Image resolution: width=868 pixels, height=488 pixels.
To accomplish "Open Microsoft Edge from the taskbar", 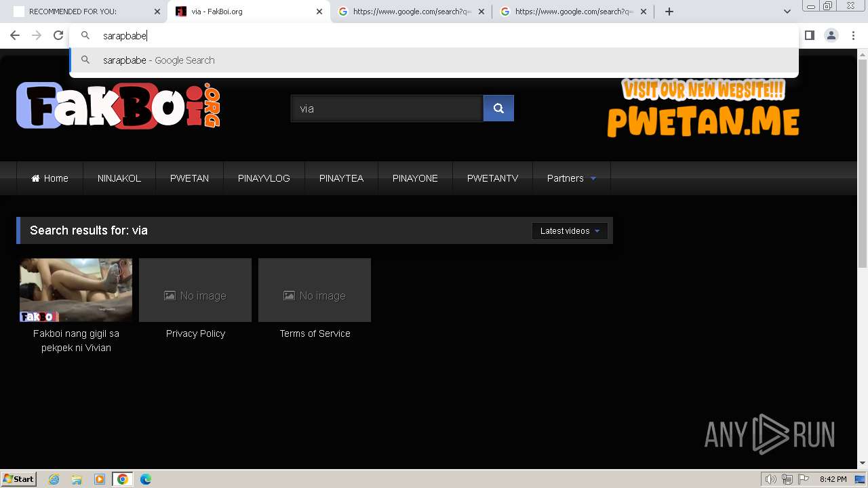I will 146,479.
